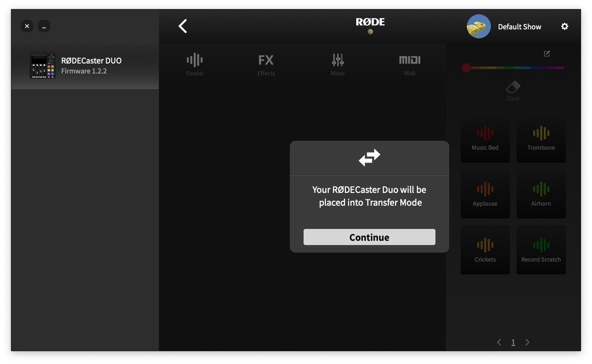Select the Record Scratch sound pad
The height and width of the screenshot is (364, 592).
point(541,250)
